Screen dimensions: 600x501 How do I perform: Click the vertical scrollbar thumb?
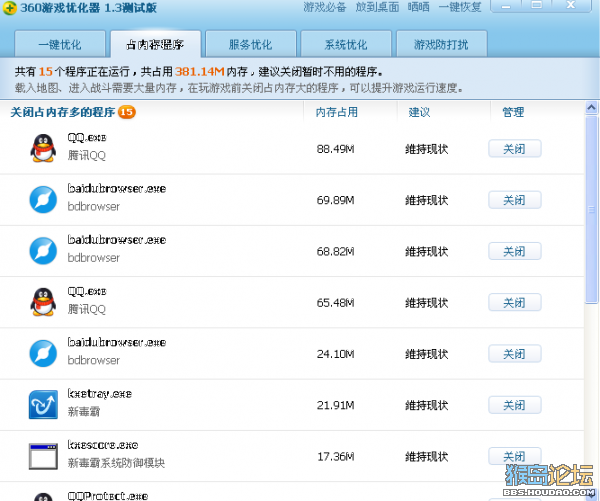591,210
